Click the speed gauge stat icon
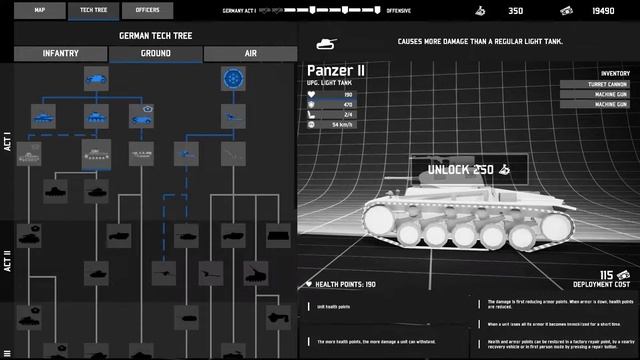Image resolution: width=640 pixels, height=360 pixels. 311,124
